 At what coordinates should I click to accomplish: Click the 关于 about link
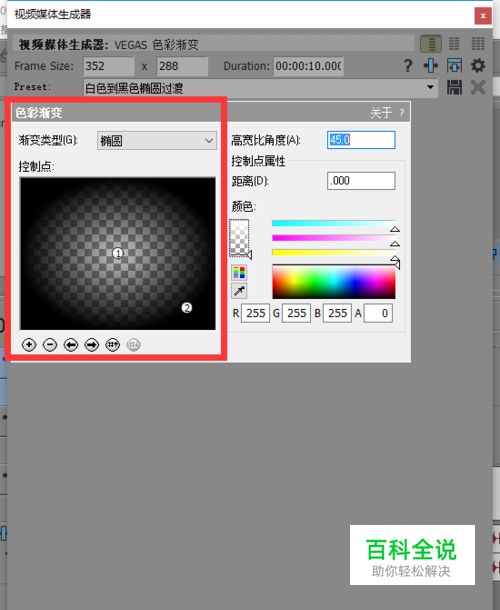click(x=381, y=113)
